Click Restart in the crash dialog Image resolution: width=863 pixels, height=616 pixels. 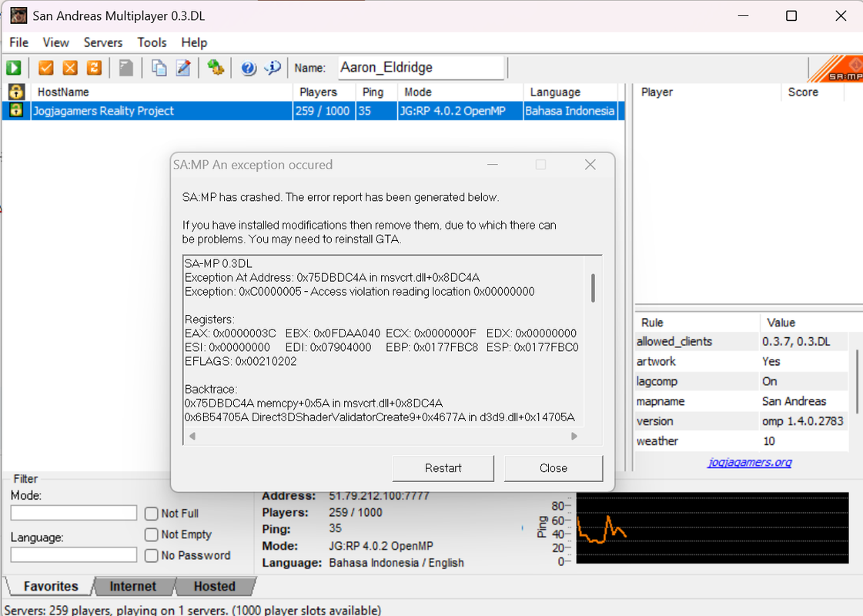(x=443, y=468)
